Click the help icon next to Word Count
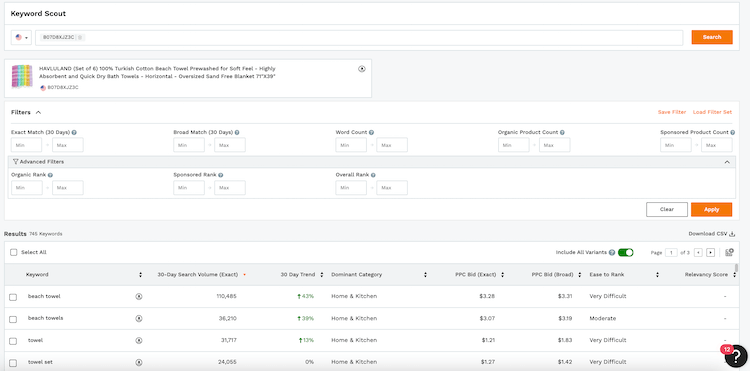 click(372, 132)
